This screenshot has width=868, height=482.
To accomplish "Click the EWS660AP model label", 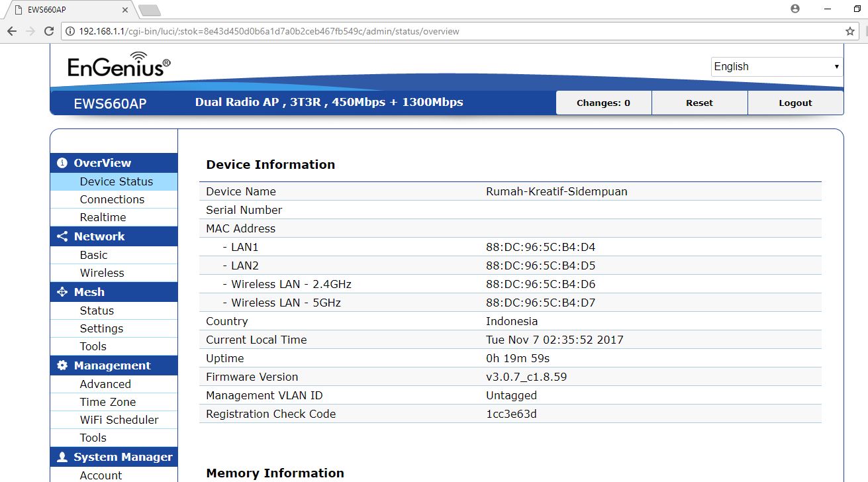I will [110, 103].
